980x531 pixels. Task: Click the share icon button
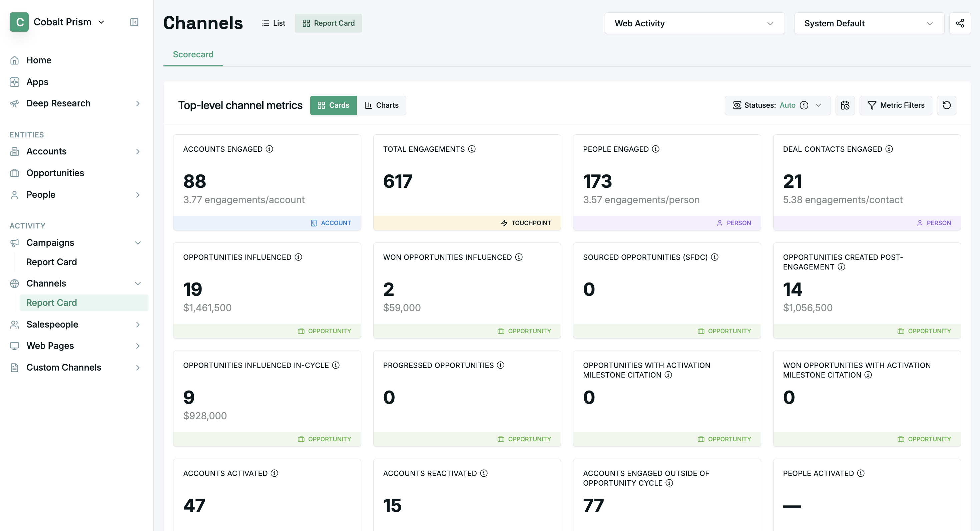959,23
